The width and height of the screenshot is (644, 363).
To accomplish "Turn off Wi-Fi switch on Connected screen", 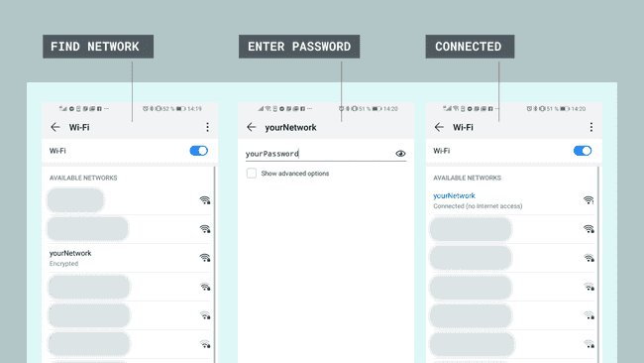I will pos(583,151).
